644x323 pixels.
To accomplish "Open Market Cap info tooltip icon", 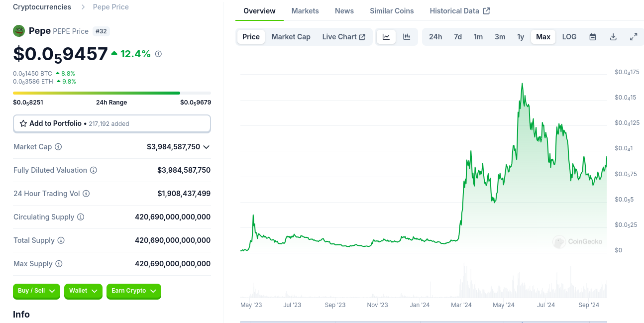I will tap(58, 147).
